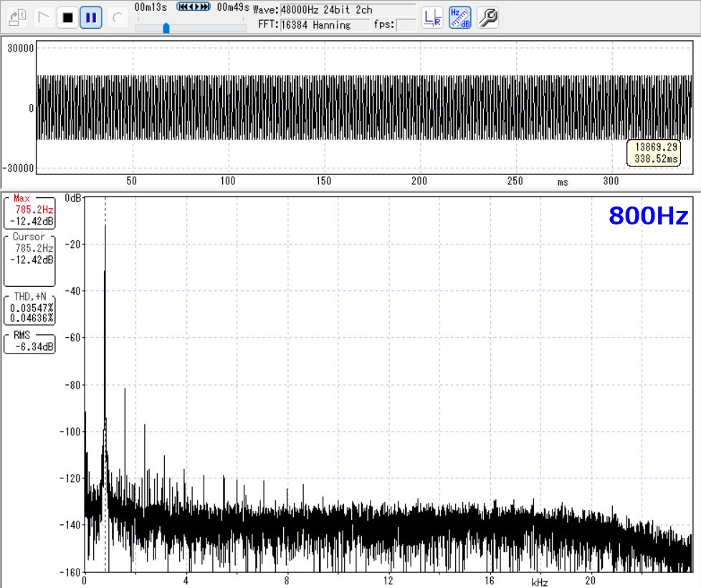The image size is (701, 588).
Task: Click the Max frequency readout box
Action: 29,211
